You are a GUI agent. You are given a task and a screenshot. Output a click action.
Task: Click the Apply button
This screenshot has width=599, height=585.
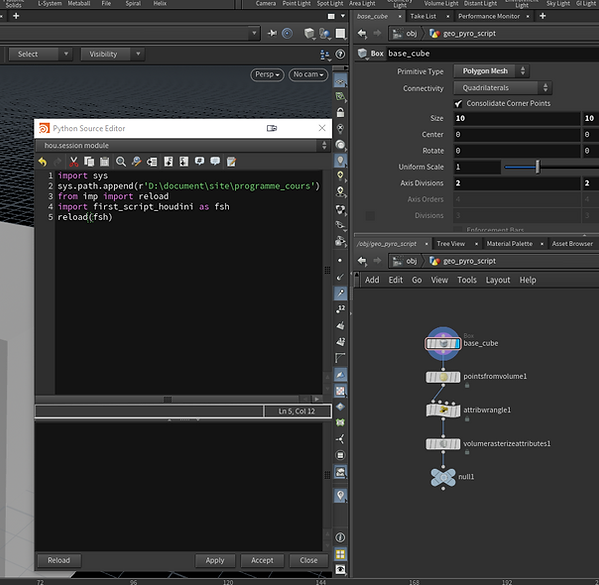pos(215,560)
